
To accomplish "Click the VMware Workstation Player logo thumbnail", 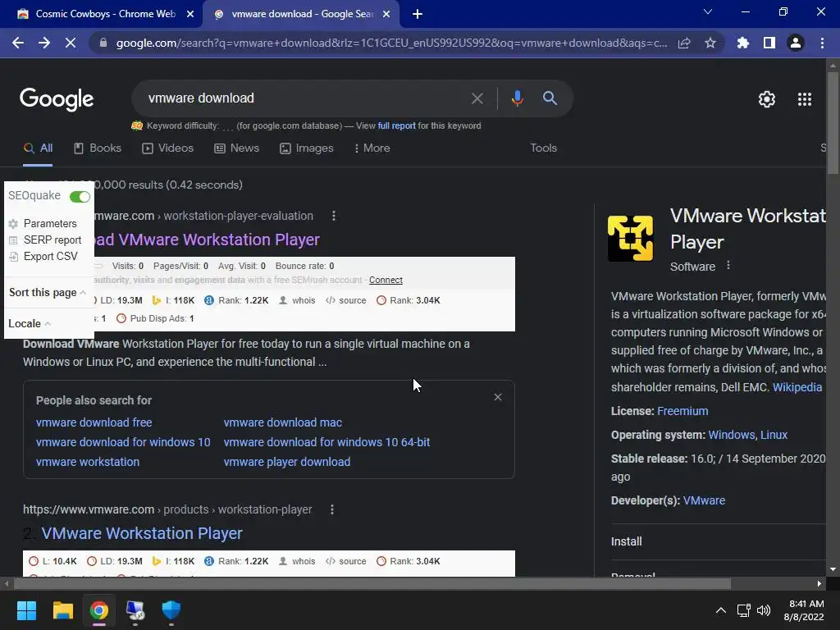I will [631, 238].
